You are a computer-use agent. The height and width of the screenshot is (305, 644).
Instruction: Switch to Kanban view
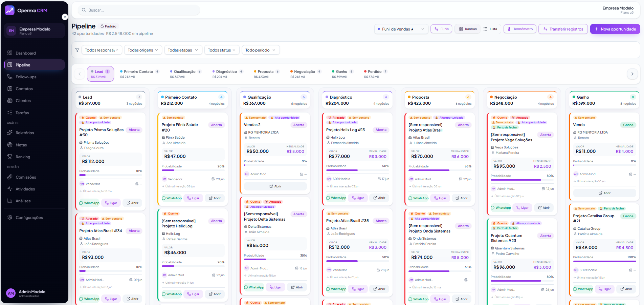(468, 29)
